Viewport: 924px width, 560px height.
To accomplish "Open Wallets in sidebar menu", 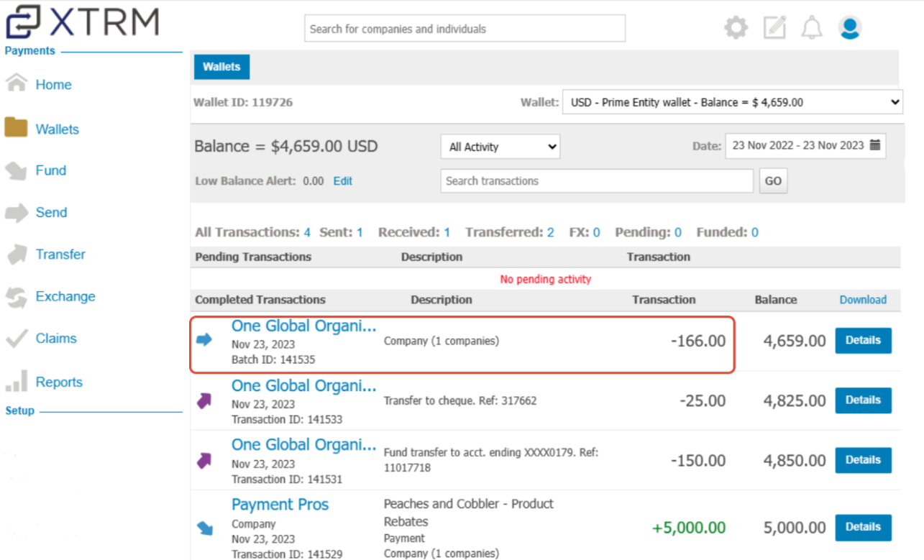I will click(58, 129).
